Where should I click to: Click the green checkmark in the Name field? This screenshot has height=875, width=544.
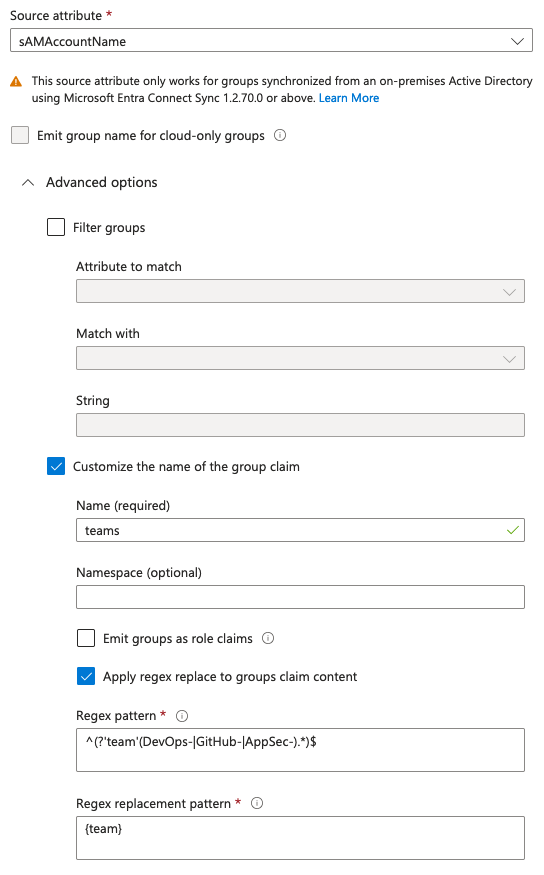pos(512,530)
